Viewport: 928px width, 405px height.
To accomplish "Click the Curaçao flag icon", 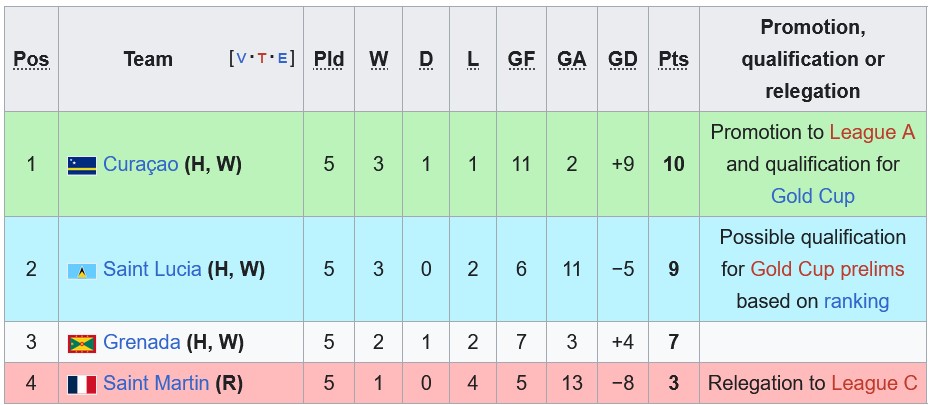I will (x=82, y=165).
